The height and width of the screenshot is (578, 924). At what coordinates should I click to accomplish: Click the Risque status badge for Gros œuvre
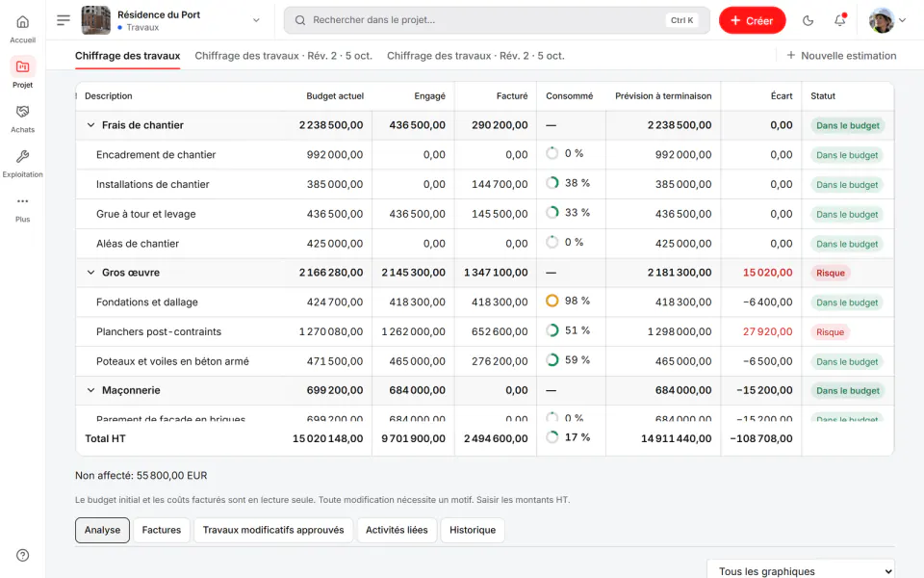[831, 273]
